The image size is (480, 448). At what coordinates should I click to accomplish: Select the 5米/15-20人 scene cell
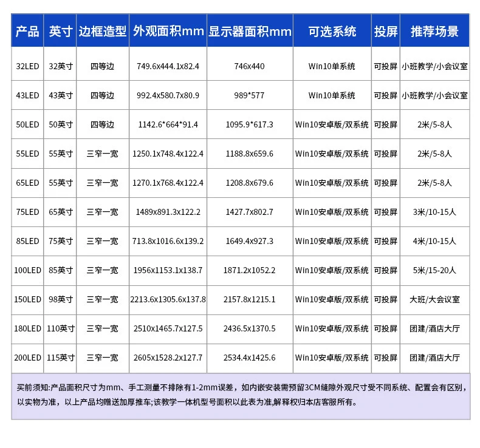434,270
